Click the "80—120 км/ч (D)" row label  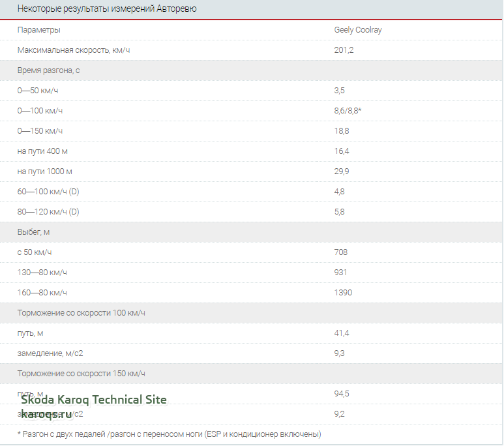tap(48, 212)
